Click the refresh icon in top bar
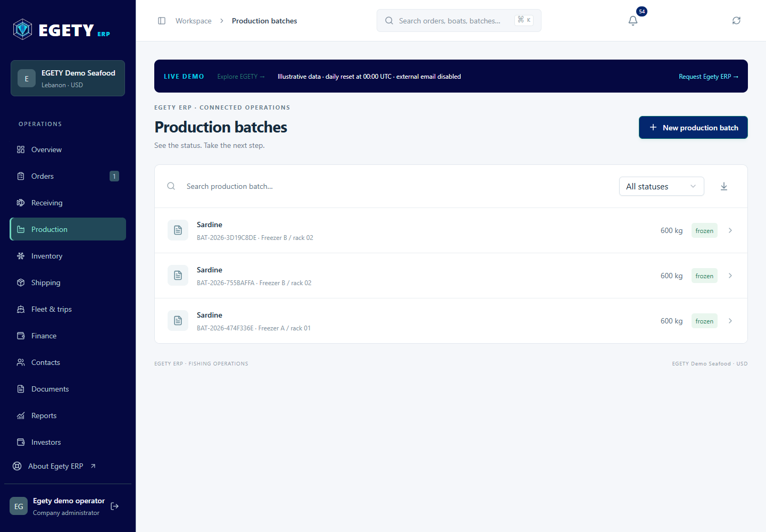Image resolution: width=766 pixels, height=532 pixels. tap(736, 21)
